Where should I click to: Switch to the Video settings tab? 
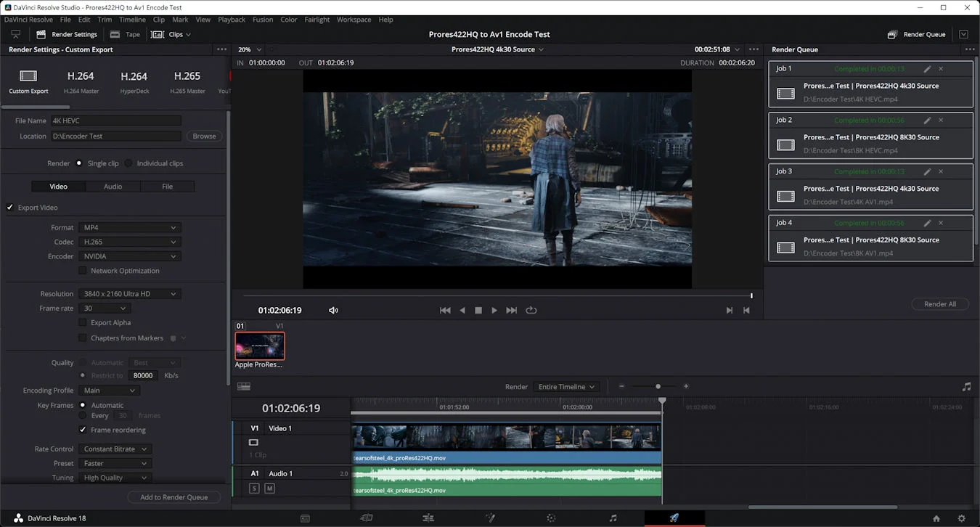pyautogui.click(x=58, y=187)
